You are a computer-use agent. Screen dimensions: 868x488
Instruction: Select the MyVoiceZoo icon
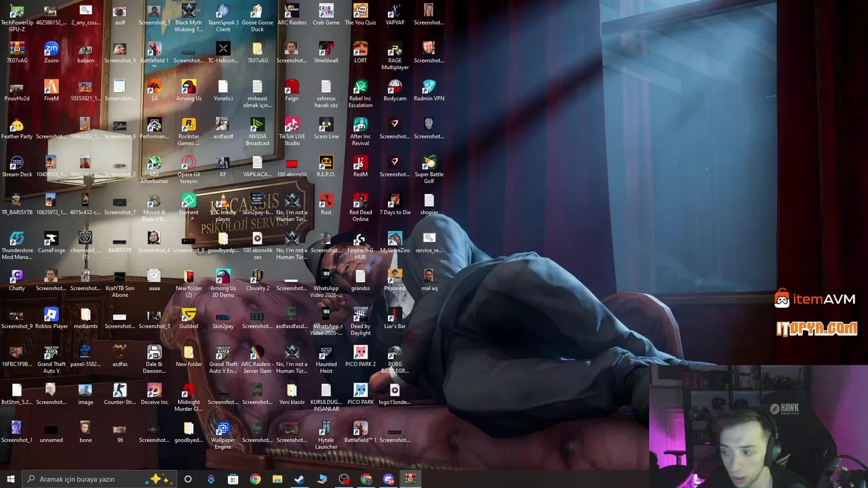tap(395, 242)
